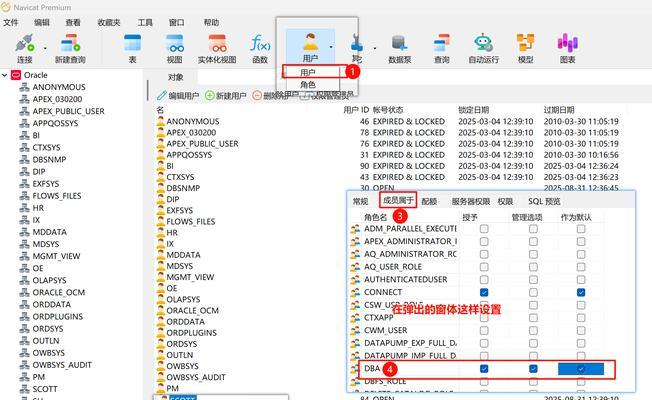Check Grant for AUTHENTICATEDUSER role

pos(484,279)
